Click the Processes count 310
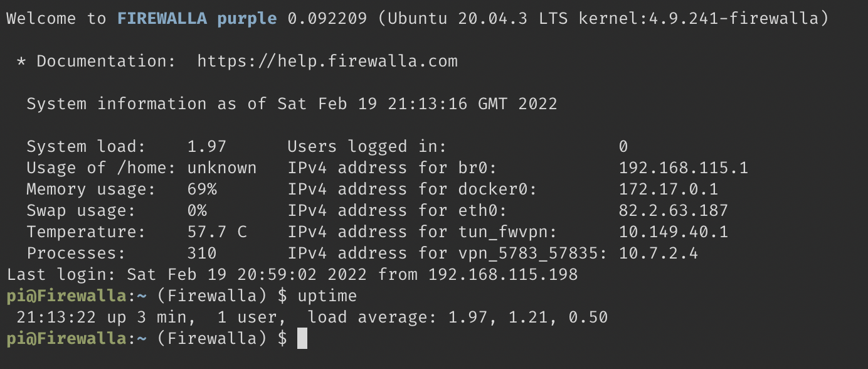868x369 pixels. point(202,253)
